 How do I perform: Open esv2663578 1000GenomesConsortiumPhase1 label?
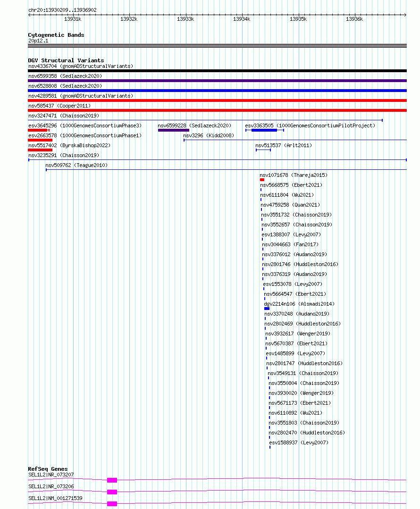pyautogui.click(x=85, y=135)
